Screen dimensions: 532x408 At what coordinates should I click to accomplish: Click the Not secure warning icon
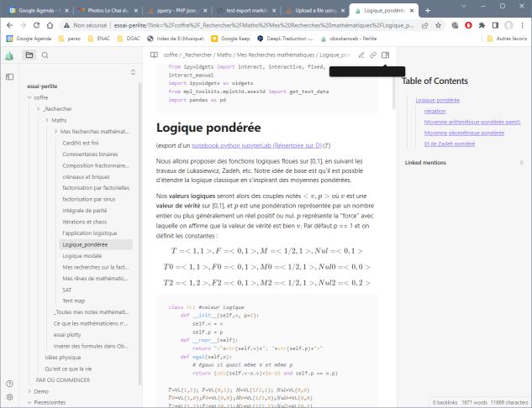(x=67, y=25)
